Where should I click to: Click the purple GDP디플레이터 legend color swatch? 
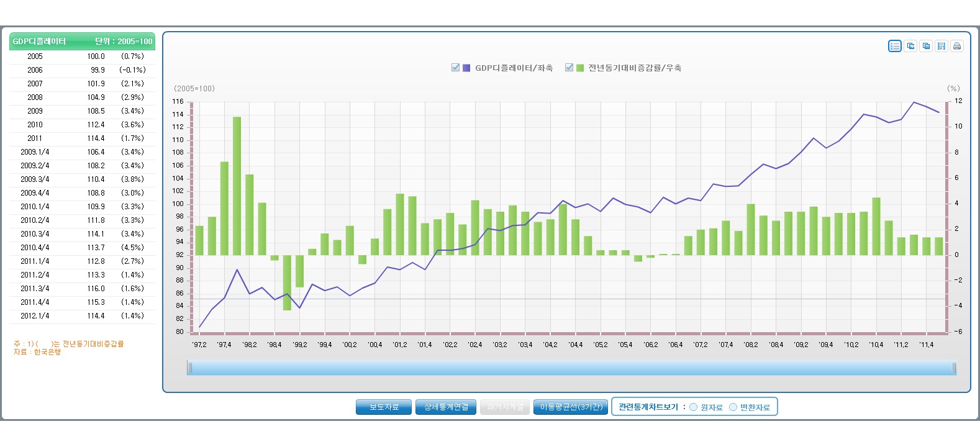point(466,68)
